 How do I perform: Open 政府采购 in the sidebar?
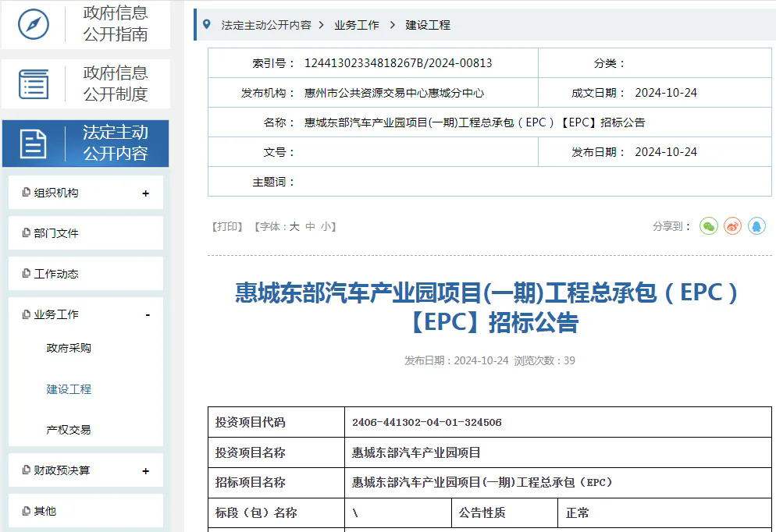point(69,348)
